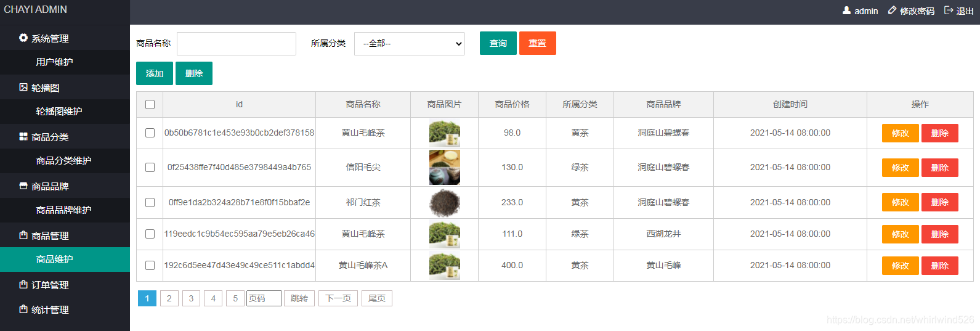Click 删除 for the 信阳毛尖 row
This screenshot has width=980, height=331.
click(x=940, y=168)
